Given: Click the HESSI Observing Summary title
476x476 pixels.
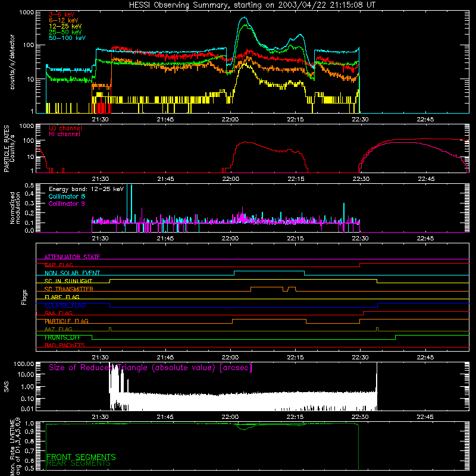Looking at the screenshot, I should coord(252,5).
